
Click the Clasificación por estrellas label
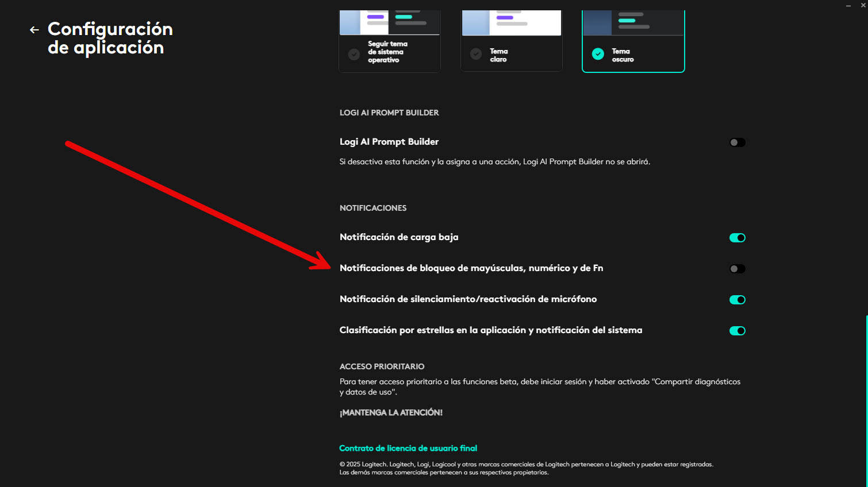coord(491,330)
